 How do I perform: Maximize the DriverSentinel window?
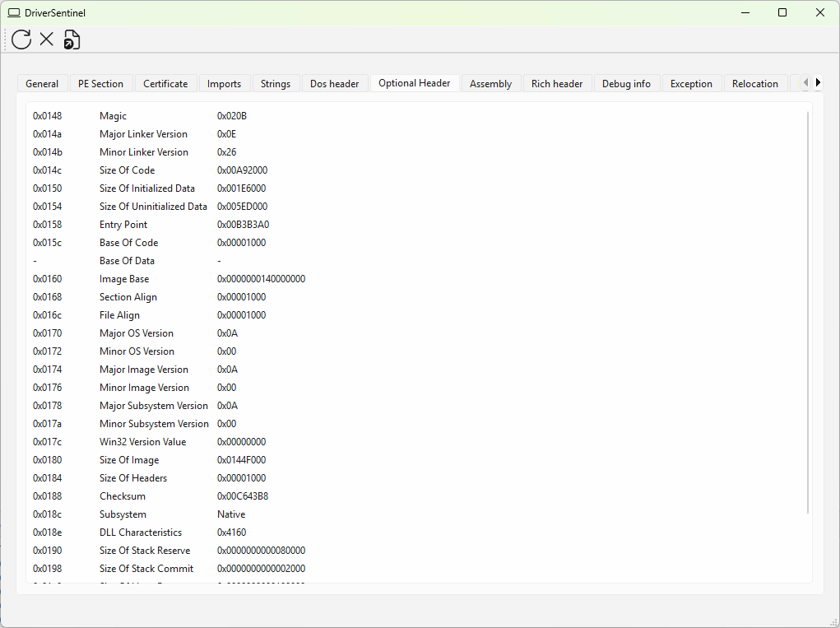(x=782, y=12)
